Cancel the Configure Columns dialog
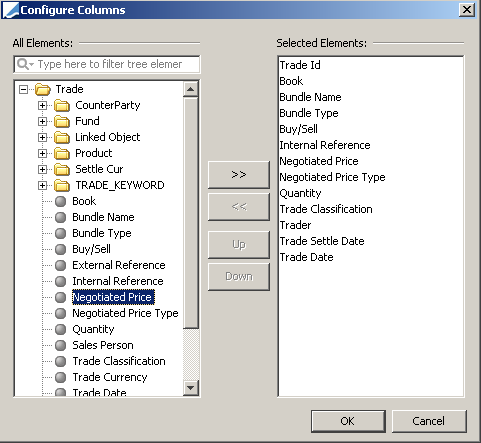 click(429, 421)
